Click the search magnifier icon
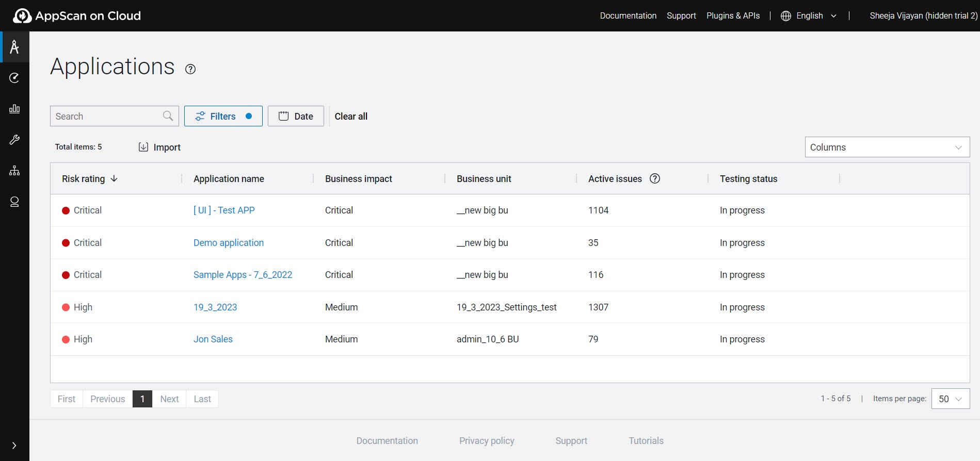The image size is (980, 461). point(168,116)
